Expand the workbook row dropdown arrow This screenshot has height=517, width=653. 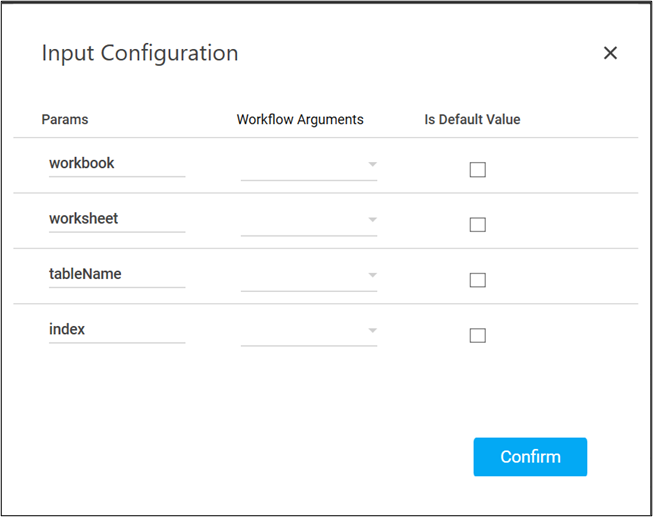[x=372, y=164]
